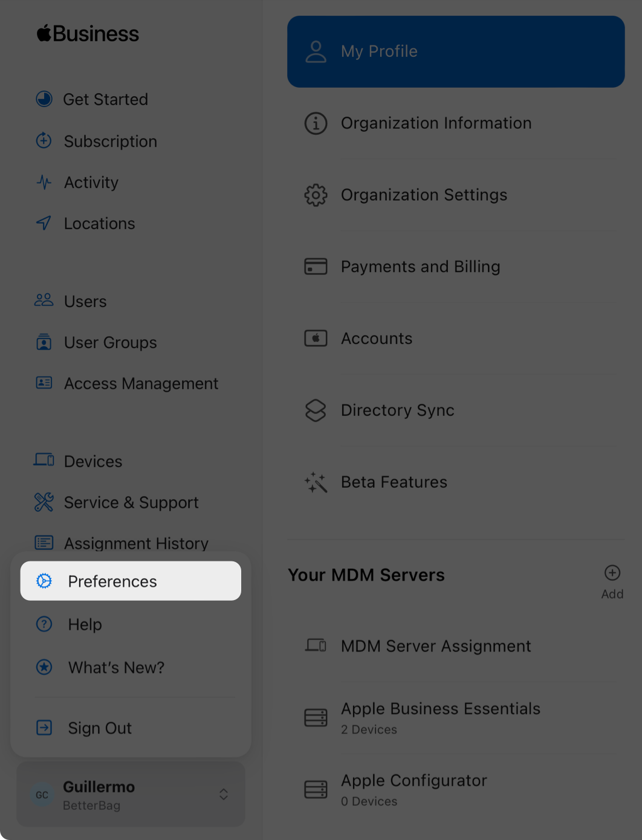Screen dimensions: 642x840
Task: Click the Preferences gear icon
Action: pyautogui.click(x=44, y=581)
